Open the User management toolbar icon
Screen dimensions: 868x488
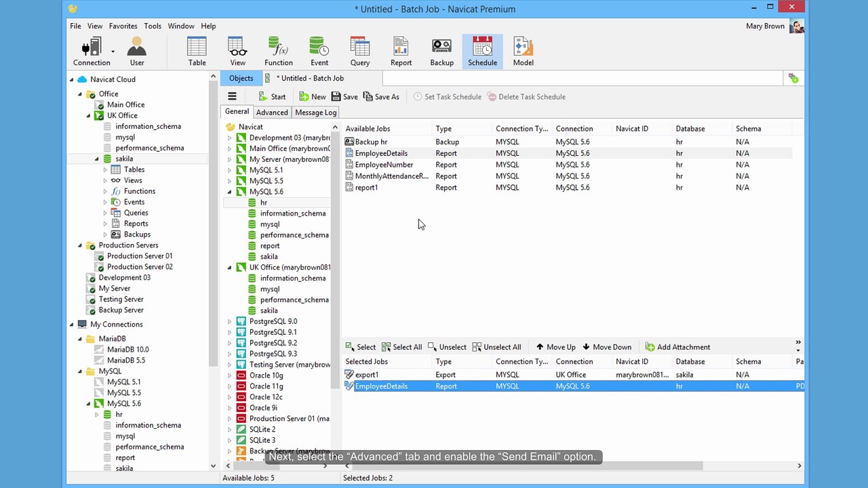(x=137, y=52)
